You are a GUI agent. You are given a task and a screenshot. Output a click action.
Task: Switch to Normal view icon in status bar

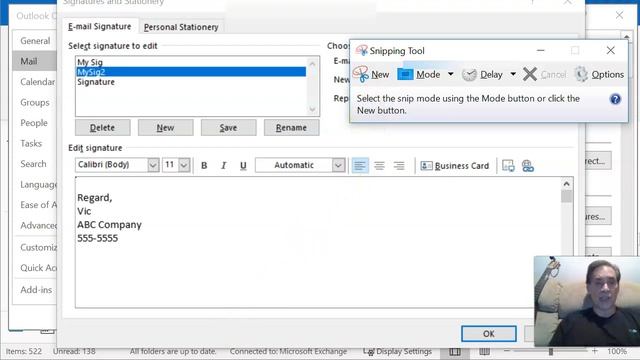(455, 352)
